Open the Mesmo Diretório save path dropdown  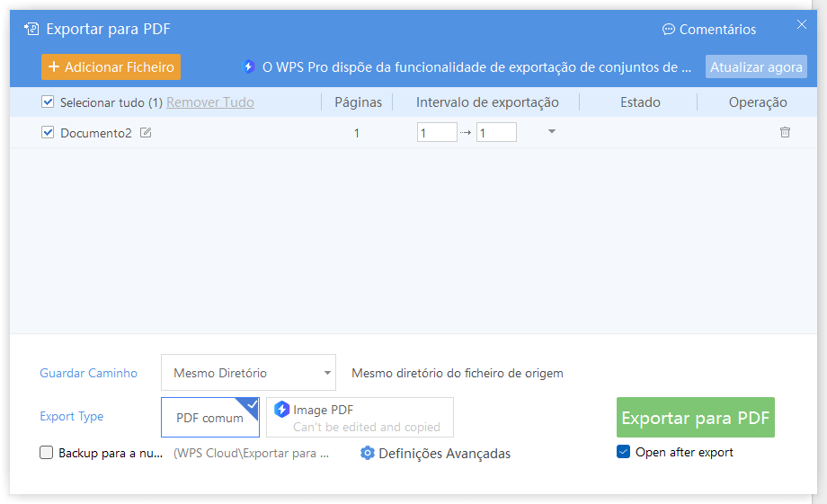coord(248,372)
